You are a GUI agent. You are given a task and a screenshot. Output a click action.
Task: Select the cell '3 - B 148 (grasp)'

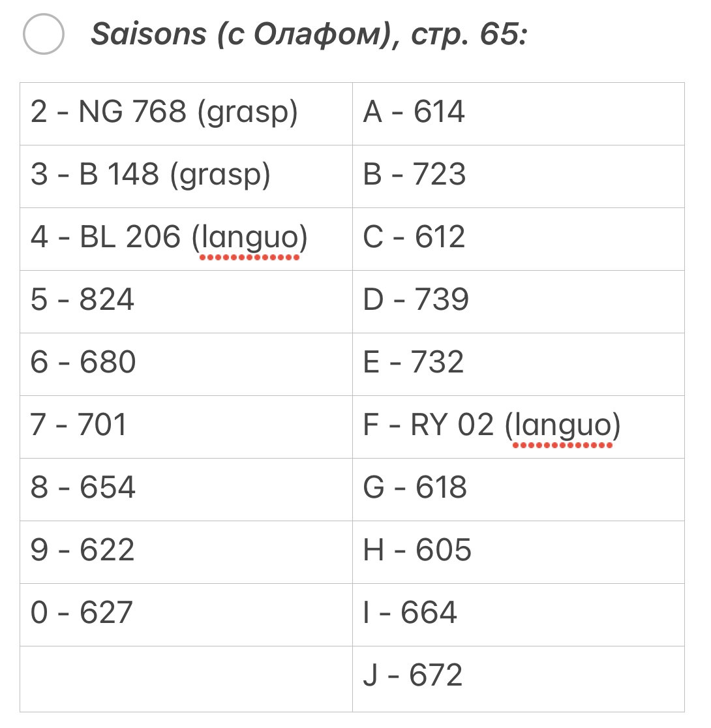click(186, 176)
